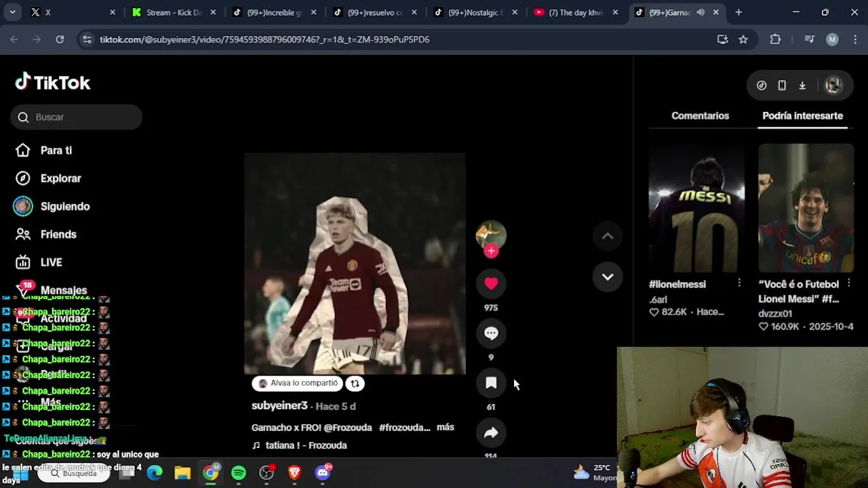Click the TikTok logo
This screenshot has width=868, height=488.
coord(53,83)
